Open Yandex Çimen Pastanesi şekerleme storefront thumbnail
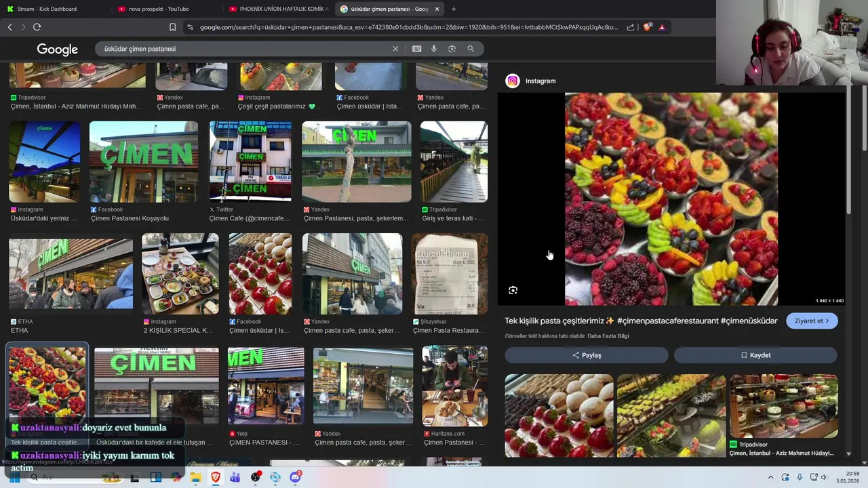 (356, 162)
